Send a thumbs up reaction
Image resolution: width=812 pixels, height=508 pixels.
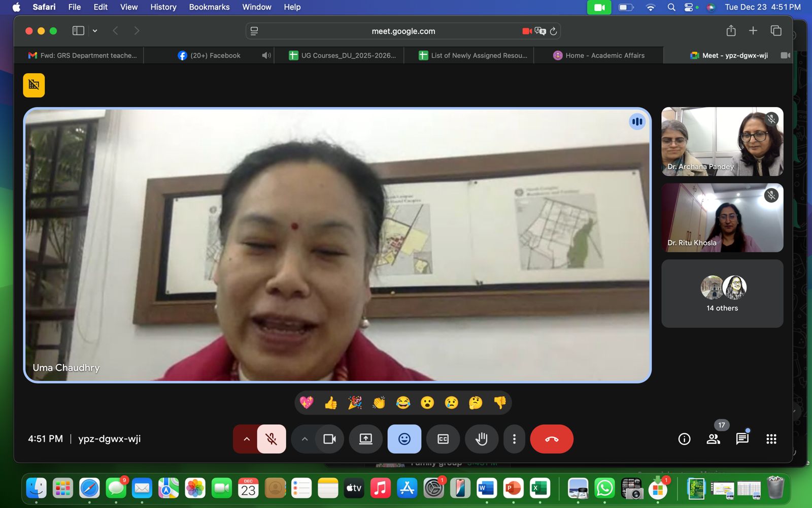coord(331,403)
